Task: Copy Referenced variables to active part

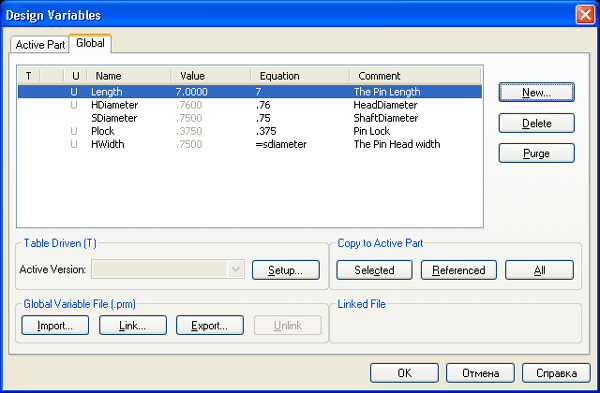Action: (x=459, y=270)
